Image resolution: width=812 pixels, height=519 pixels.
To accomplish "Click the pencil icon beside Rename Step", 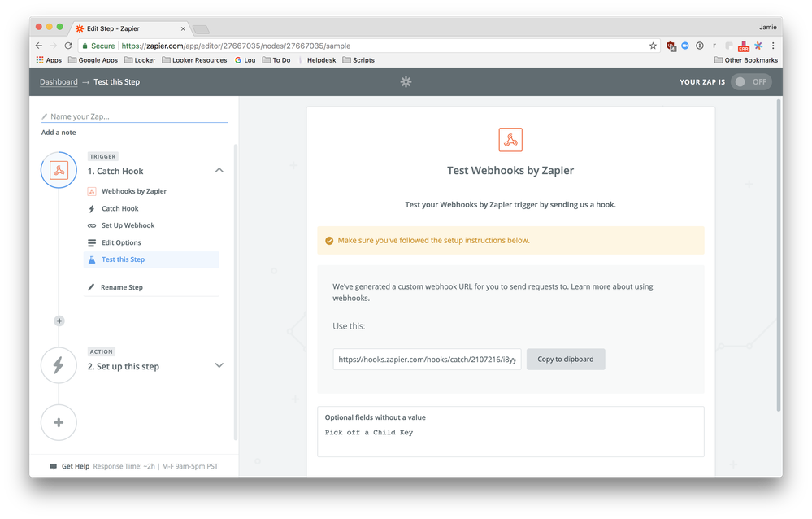I will (x=91, y=287).
